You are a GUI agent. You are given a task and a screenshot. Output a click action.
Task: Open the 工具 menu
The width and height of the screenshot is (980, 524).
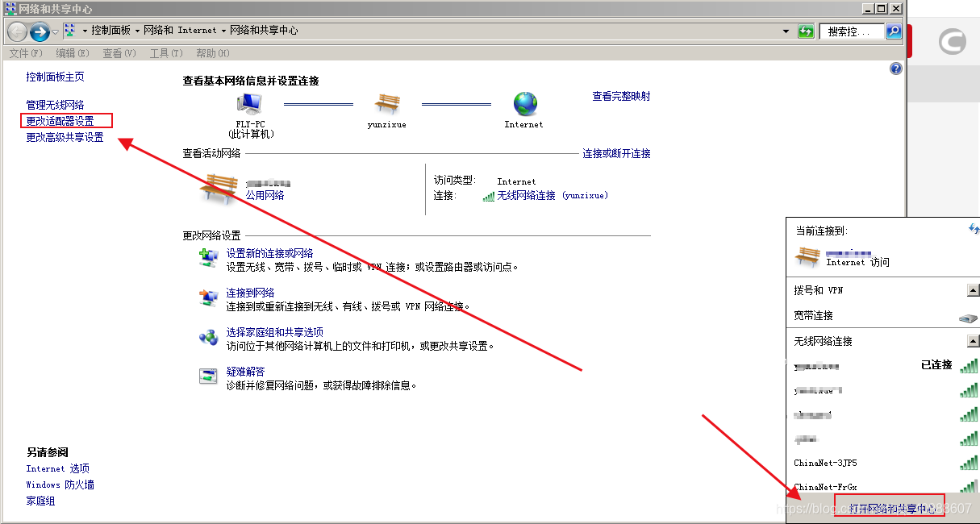(x=165, y=53)
